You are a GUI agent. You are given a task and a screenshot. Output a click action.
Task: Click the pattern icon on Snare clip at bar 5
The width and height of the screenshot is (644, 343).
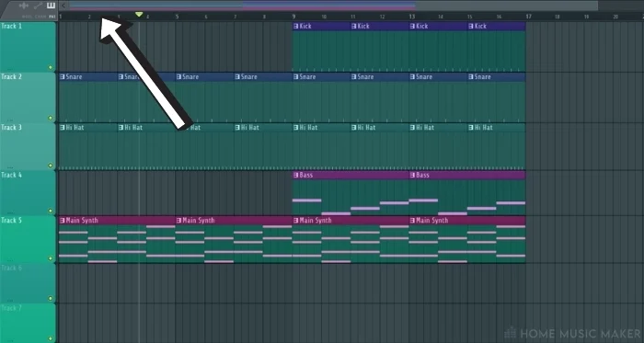pyautogui.click(x=179, y=76)
